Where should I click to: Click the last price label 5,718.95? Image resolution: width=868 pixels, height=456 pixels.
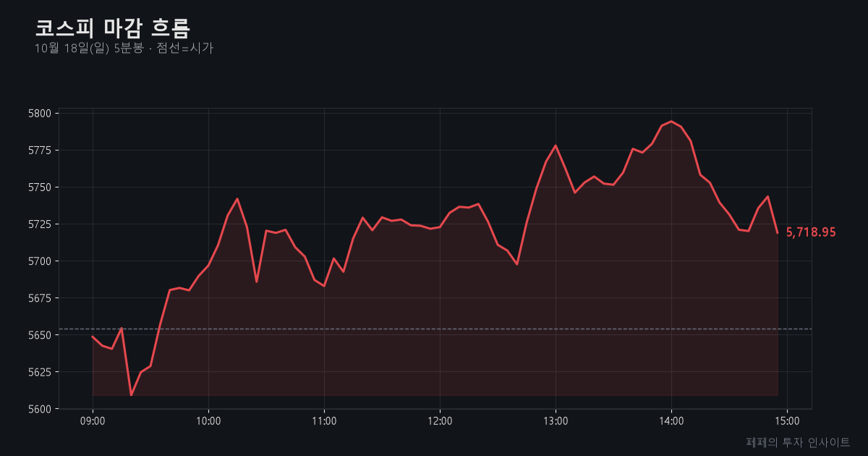(x=811, y=232)
